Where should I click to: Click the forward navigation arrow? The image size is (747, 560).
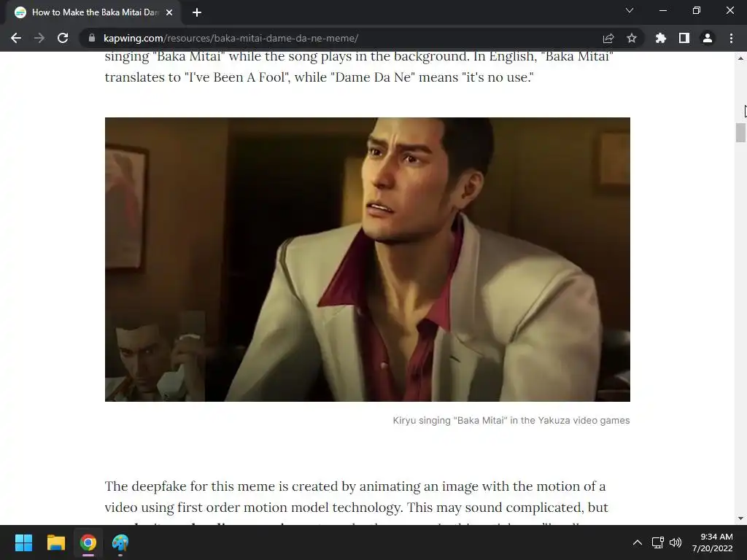coord(39,38)
